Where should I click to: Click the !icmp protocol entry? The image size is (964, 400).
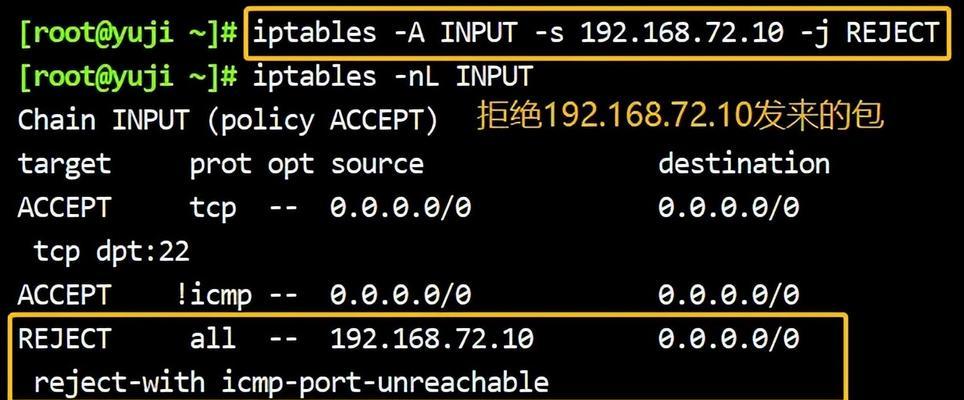(213, 296)
